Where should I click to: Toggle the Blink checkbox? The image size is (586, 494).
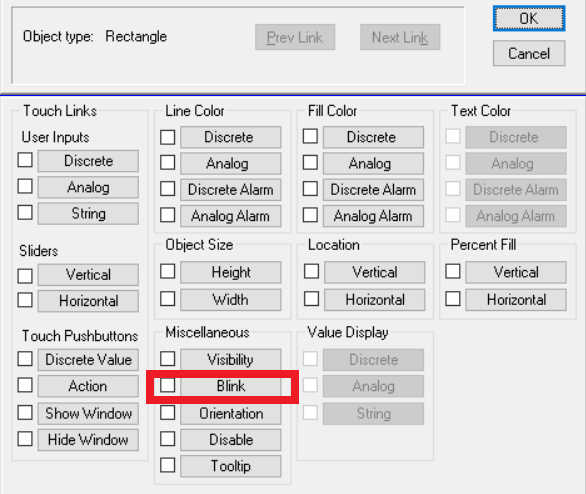(167, 385)
